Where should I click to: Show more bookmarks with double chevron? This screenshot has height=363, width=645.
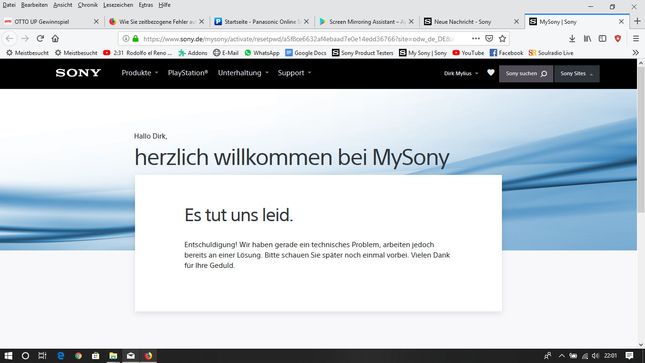[x=636, y=53]
